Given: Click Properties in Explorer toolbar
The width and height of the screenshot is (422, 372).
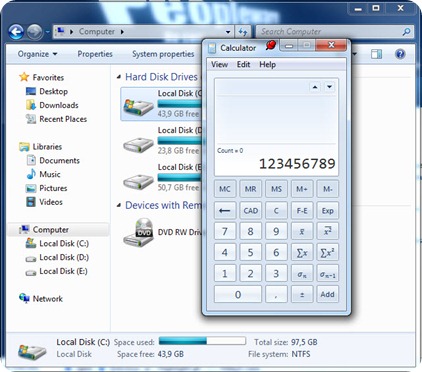Looking at the screenshot, I should (95, 54).
